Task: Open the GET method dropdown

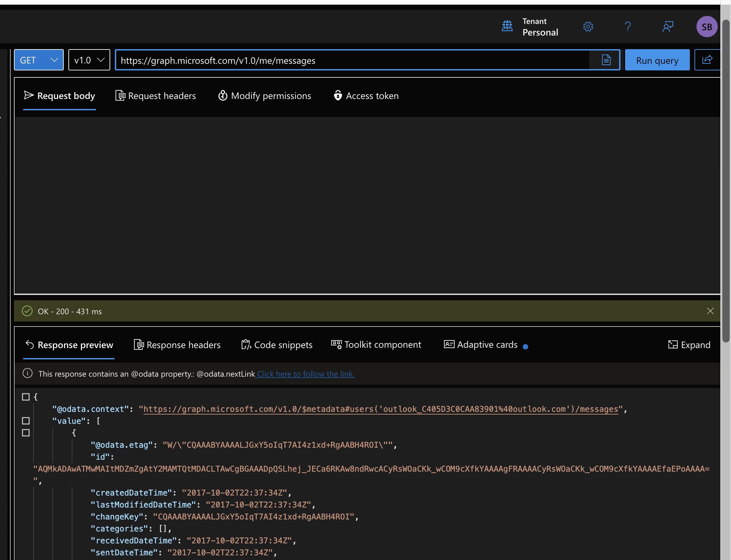Action: pos(39,60)
